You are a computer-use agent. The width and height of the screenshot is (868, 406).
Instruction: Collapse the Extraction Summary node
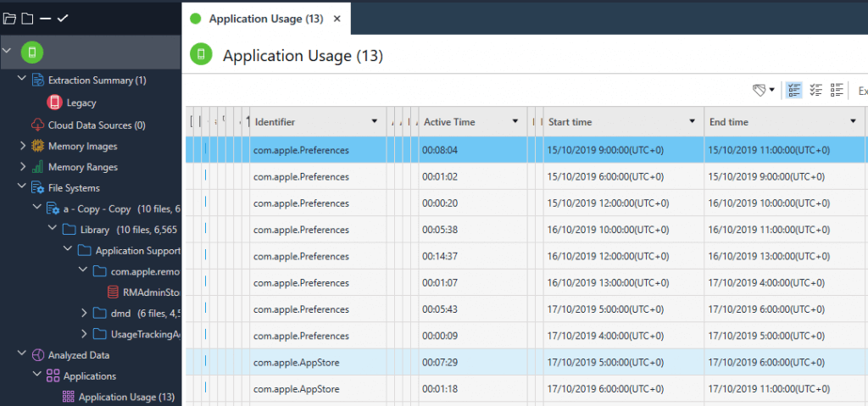[x=21, y=78]
